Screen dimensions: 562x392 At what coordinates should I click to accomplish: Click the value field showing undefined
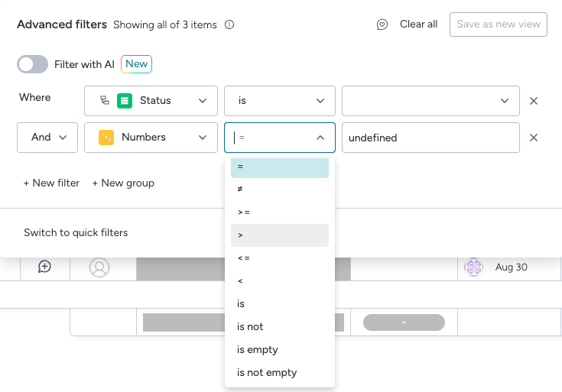(x=430, y=138)
